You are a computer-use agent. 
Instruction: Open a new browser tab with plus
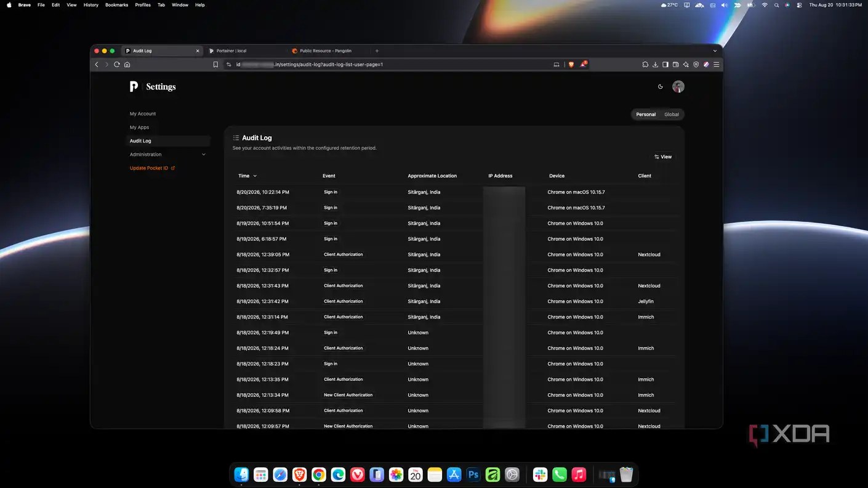point(377,51)
